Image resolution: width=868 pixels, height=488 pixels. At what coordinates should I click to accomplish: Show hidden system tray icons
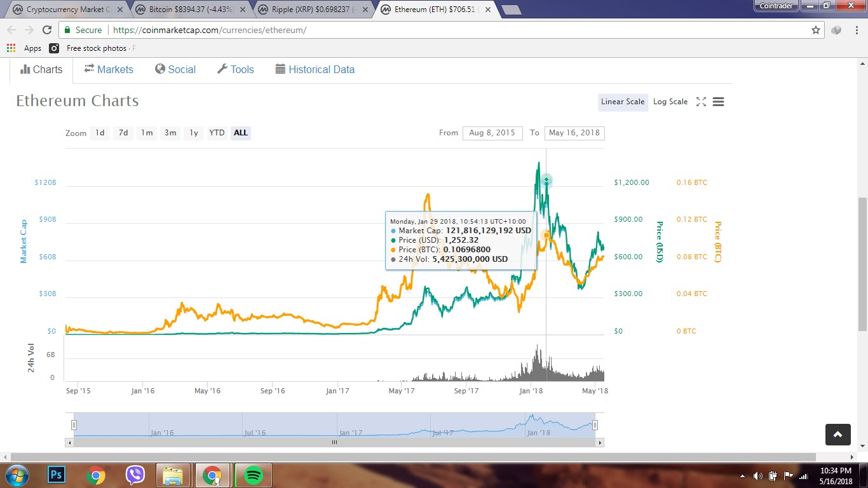point(743,476)
